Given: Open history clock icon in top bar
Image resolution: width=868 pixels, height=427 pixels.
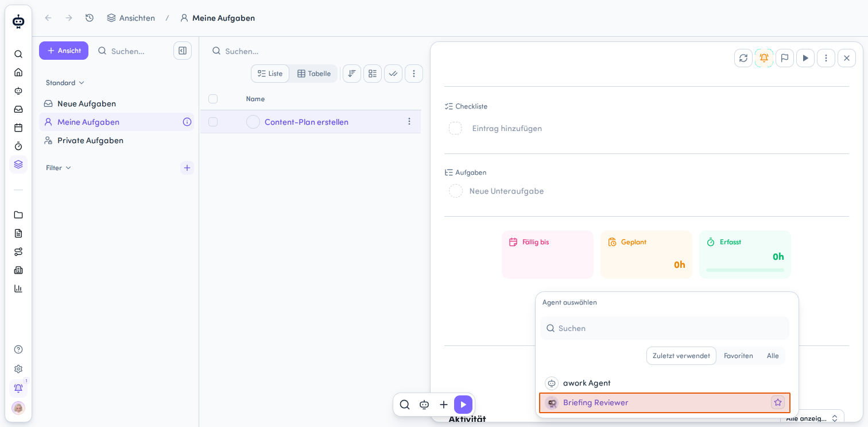Looking at the screenshot, I should [x=90, y=18].
